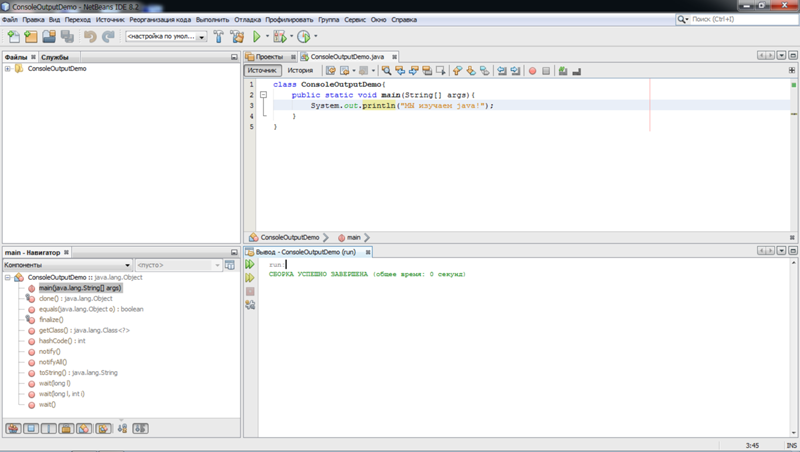Click the Profile Project clock icon
This screenshot has height=452, width=800.
(x=304, y=37)
